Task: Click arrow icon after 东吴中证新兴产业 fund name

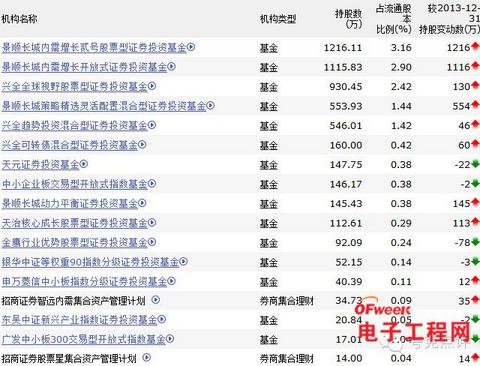Action: click(x=162, y=319)
